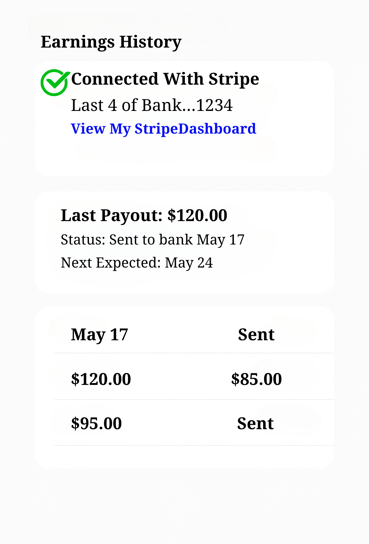Click the Status: Sent to bank May 17 line
Image resolution: width=369 pixels, height=544 pixels.
coord(153,240)
